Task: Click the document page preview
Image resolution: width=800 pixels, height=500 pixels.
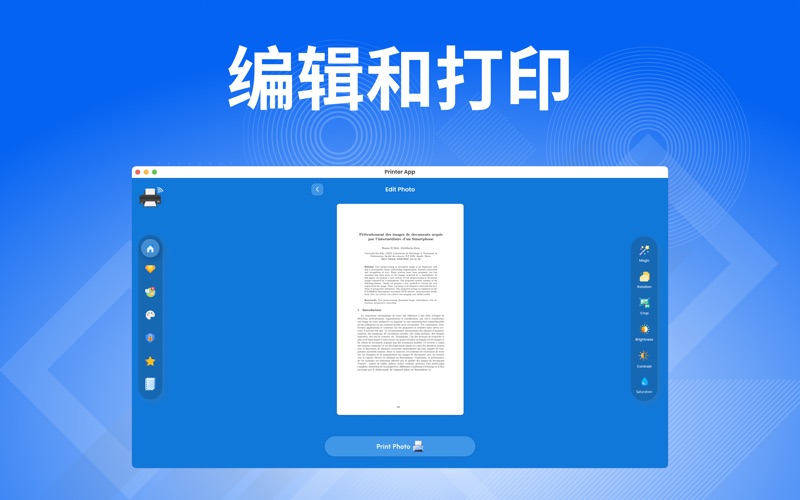Action: (400, 309)
